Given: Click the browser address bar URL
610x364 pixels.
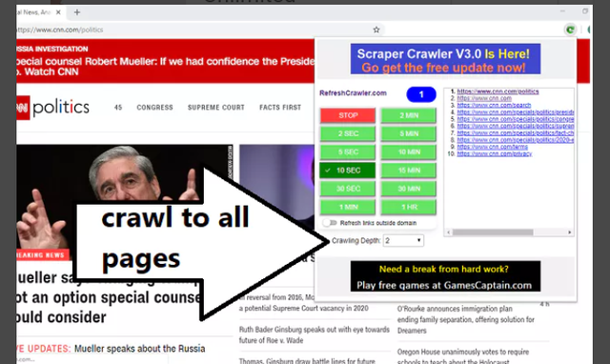Looking at the screenshot, I should coord(60,30).
